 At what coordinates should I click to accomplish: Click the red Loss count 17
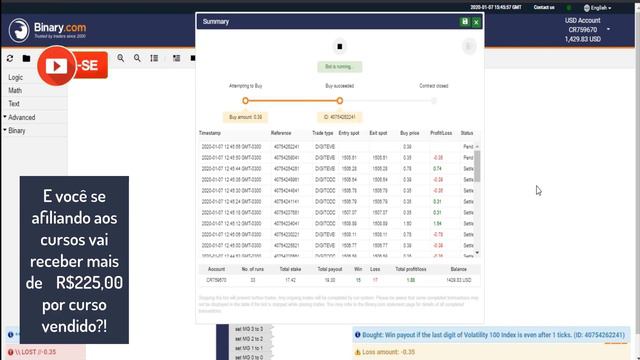point(375,280)
